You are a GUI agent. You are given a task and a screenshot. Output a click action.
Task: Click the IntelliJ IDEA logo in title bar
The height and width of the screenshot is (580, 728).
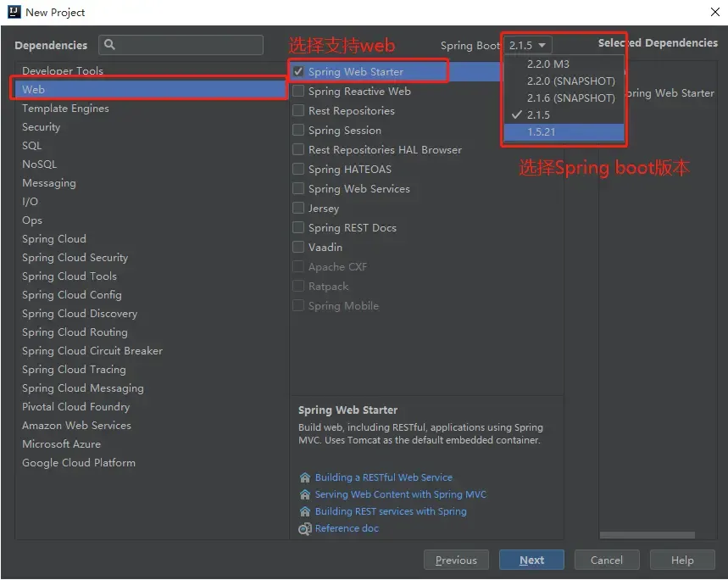click(x=13, y=12)
